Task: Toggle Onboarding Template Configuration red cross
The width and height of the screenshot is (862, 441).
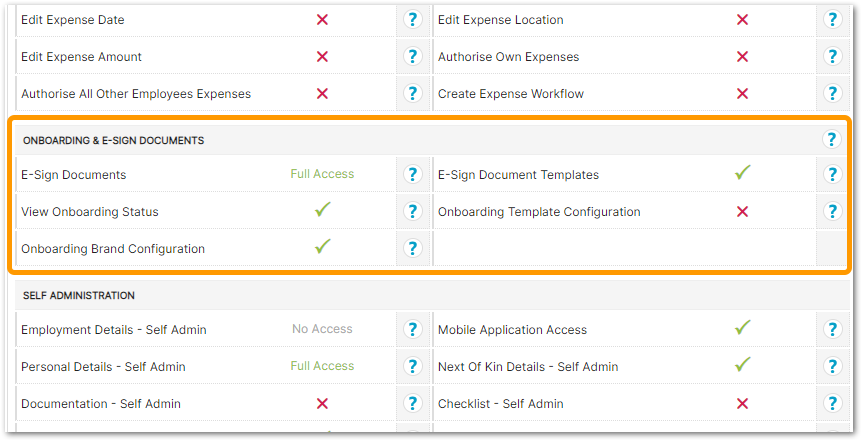Action: [x=742, y=212]
